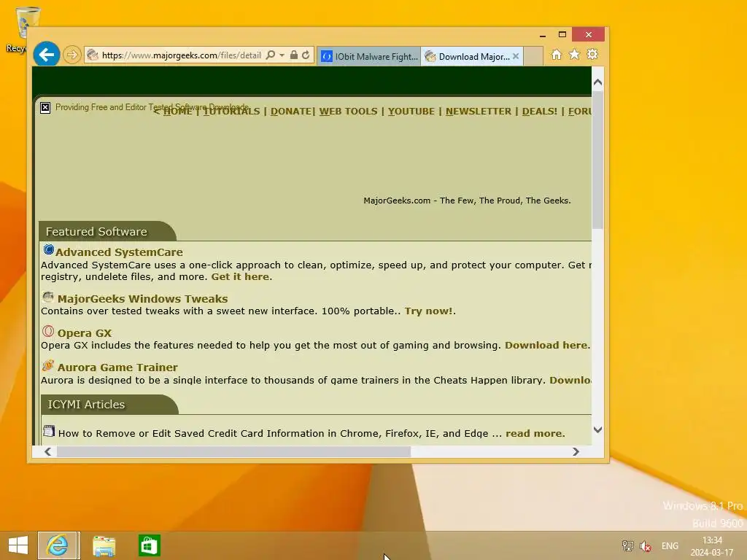This screenshot has width=747, height=560.
Task: Click the red Opera GX icon
Action: click(x=47, y=331)
